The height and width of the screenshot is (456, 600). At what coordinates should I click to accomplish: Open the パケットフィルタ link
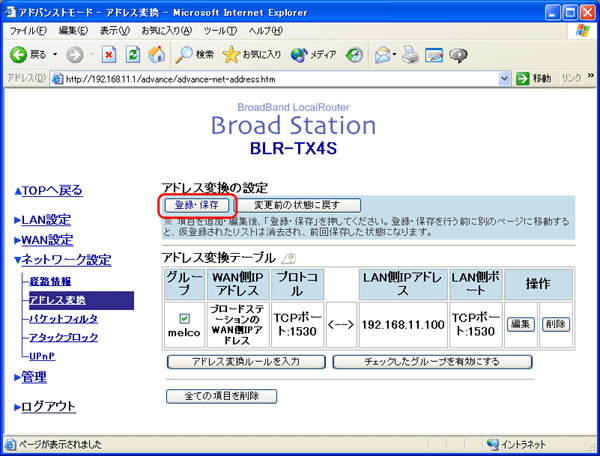(x=64, y=319)
